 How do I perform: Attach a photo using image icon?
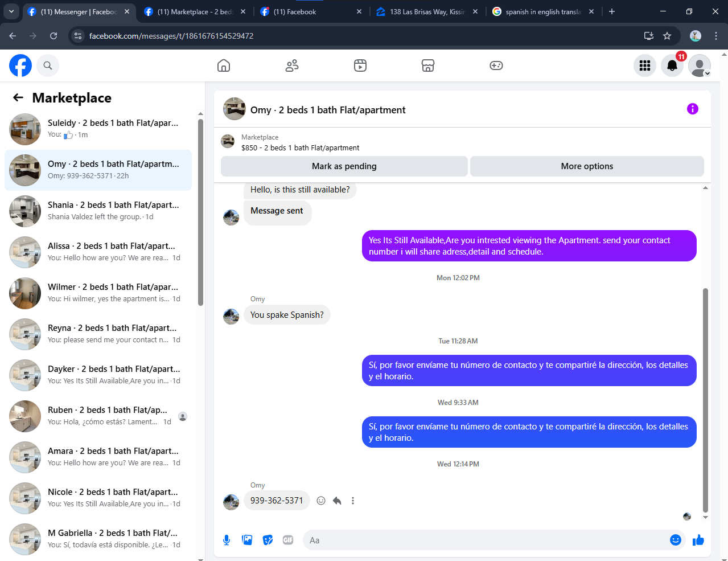tap(247, 540)
